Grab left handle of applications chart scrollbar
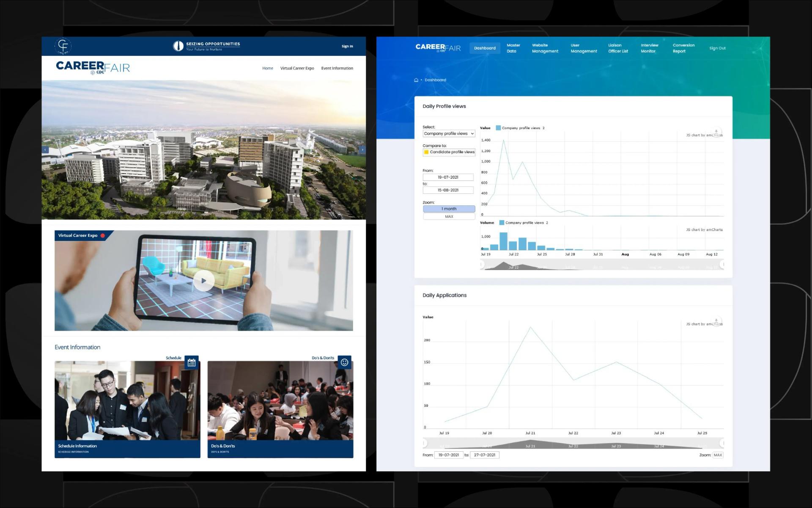 pyautogui.click(x=425, y=444)
